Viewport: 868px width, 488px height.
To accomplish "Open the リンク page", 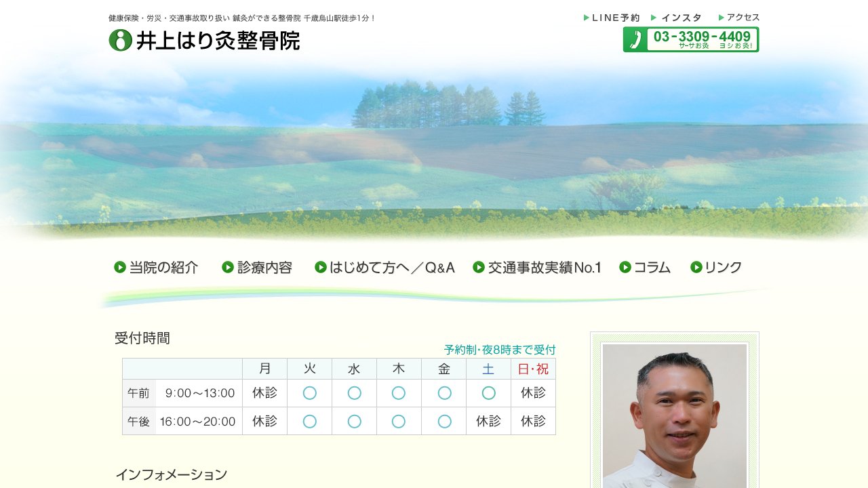I will (722, 267).
